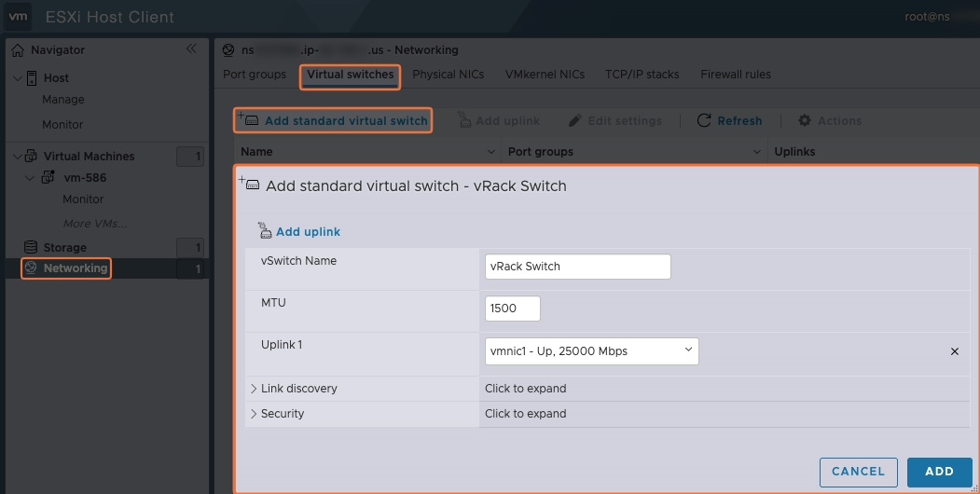
Task: Click the VMware vm logo icon
Action: coord(18,16)
